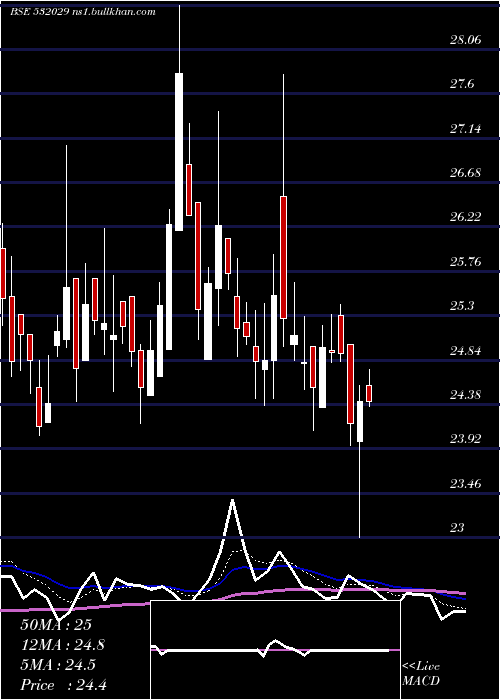This screenshot has height=700, width=500.
Task: Click the 24.84 price axis label
Action: [x=465, y=350]
